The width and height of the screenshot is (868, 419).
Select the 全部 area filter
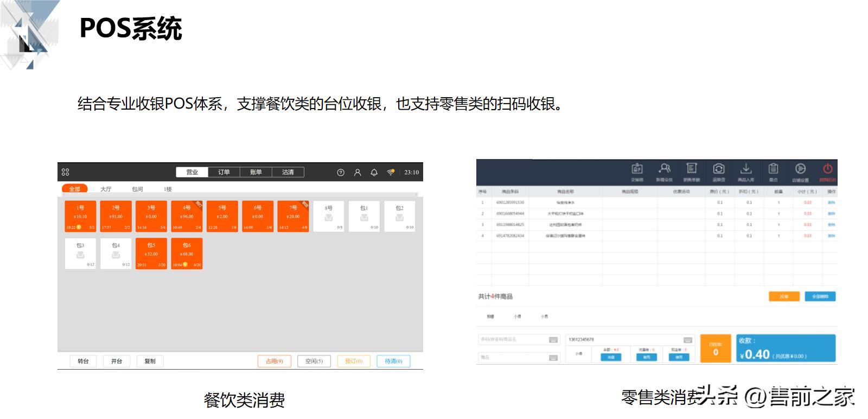click(75, 189)
